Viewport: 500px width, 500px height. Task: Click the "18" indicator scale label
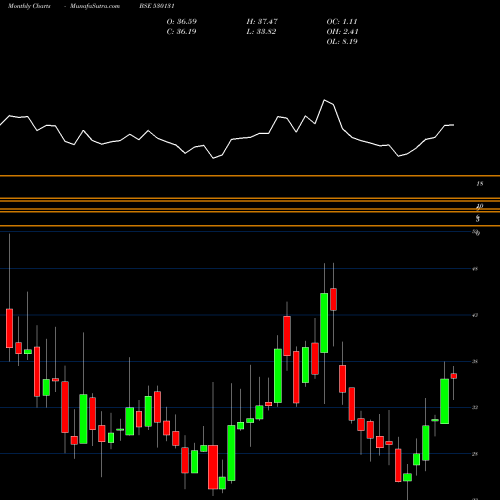click(x=480, y=184)
